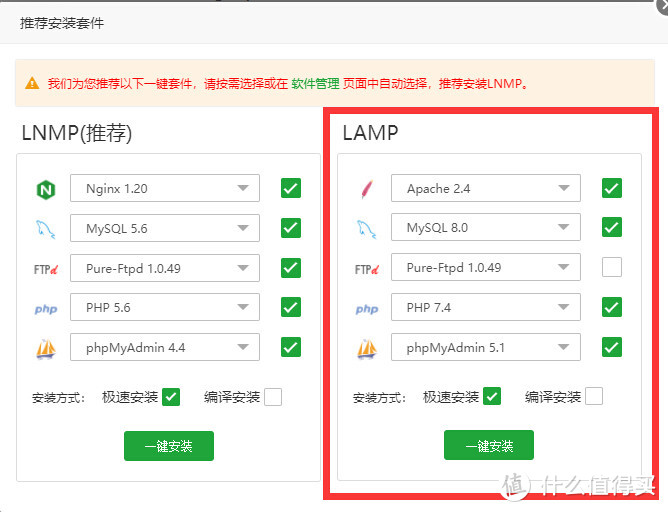
Task: Open the MySQL 8.0 version dropdown
Action: (x=486, y=227)
